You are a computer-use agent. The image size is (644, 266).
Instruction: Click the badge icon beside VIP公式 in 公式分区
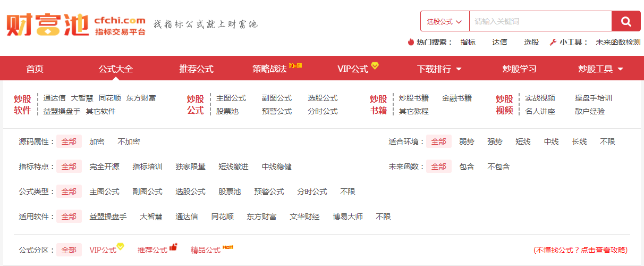coord(120,246)
